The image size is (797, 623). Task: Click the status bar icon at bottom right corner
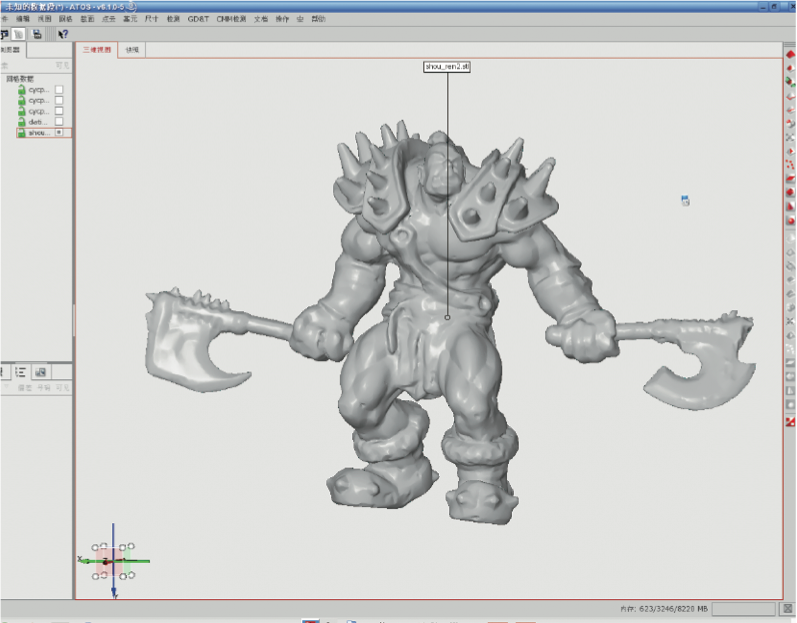click(787, 608)
